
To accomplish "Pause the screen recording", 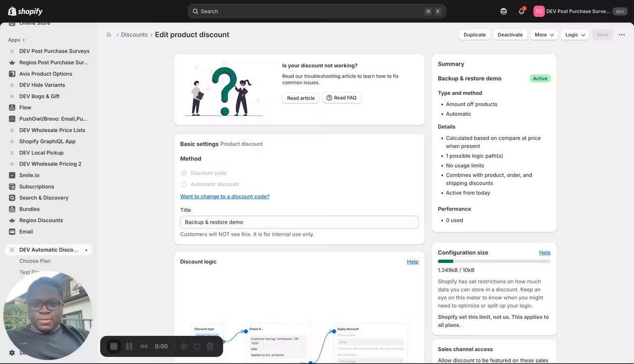I will point(129,346).
